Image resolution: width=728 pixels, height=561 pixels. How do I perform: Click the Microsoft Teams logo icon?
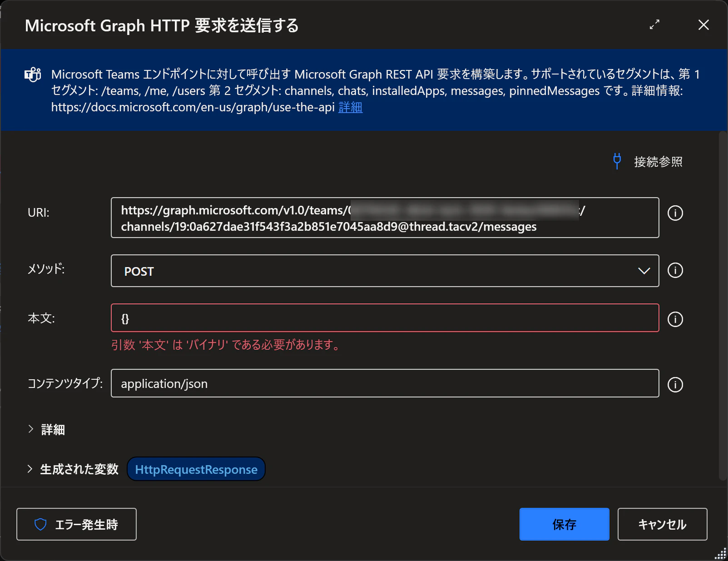(33, 74)
